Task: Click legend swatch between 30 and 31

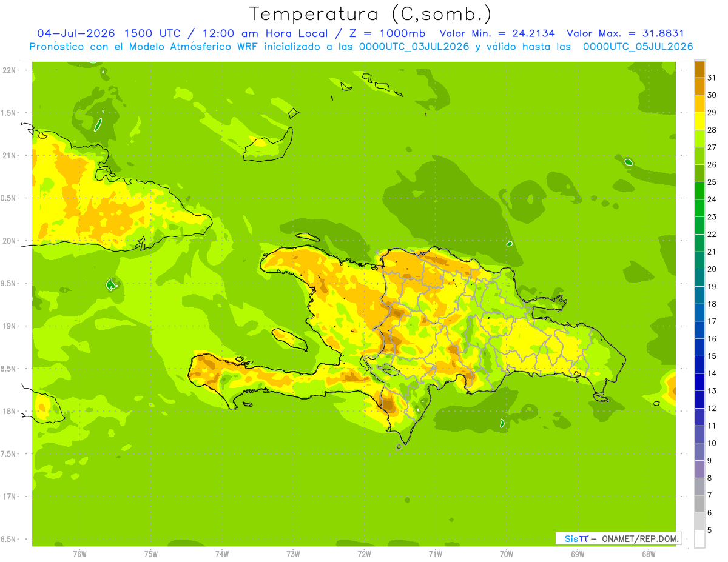Action: tap(699, 86)
